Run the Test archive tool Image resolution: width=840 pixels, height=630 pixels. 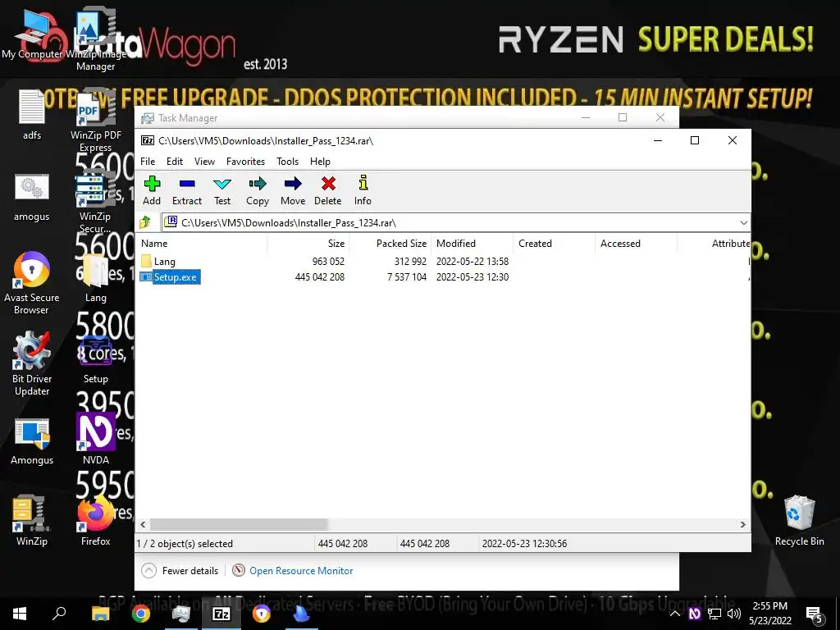(x=222, y=190)
